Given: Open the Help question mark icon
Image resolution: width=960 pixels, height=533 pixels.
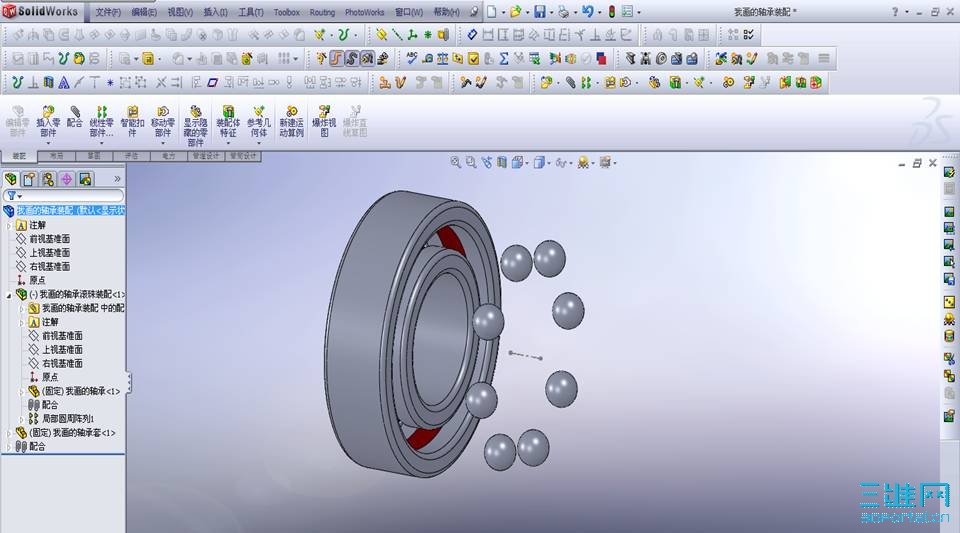Looking at the screenshot, I should pyautogui.click(x=895, y=11).
